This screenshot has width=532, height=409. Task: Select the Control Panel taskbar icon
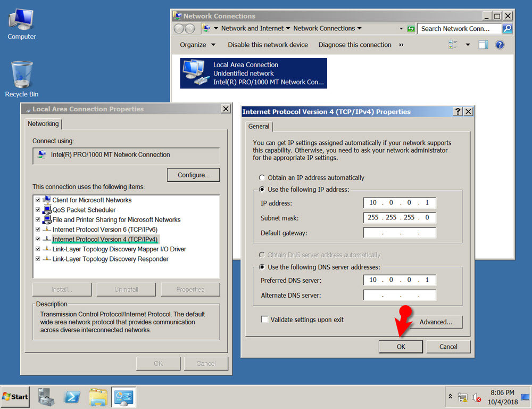(x=124, y=397)
